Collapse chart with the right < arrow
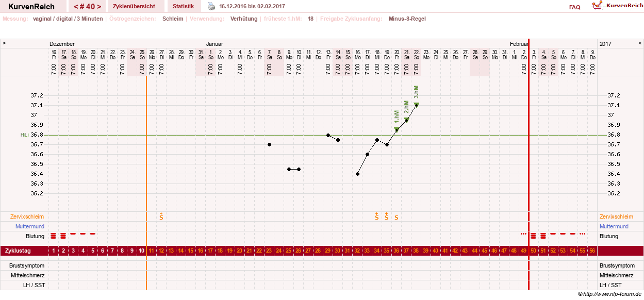 [640, 43]
